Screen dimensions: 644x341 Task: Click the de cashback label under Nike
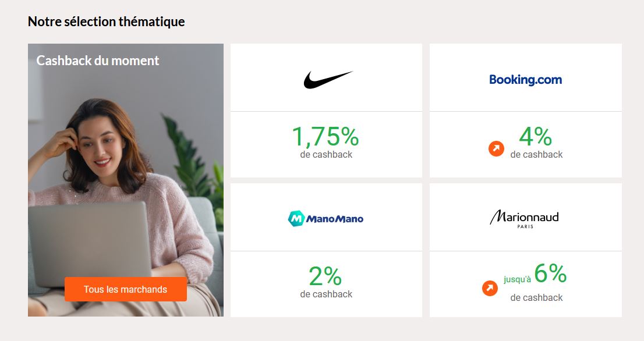325,154
